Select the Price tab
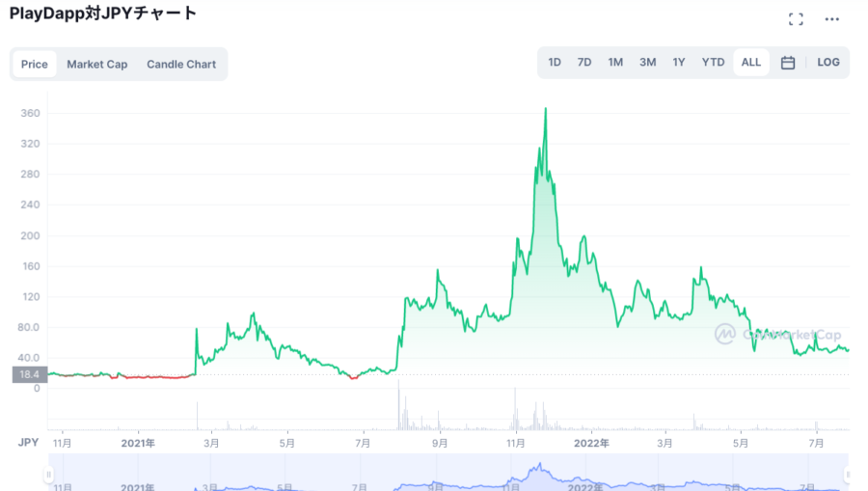Screen dimensions: 868x491 point(35,65)
